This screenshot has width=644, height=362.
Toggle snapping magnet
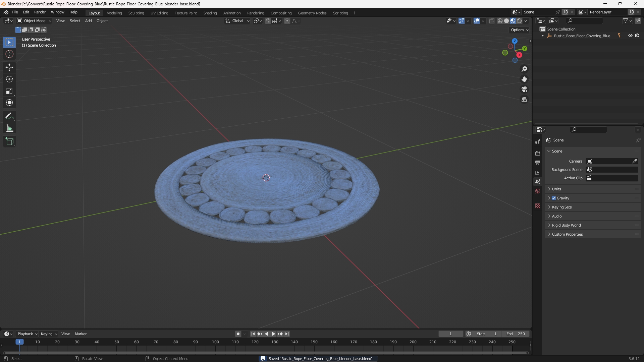(x=268, y=21)
